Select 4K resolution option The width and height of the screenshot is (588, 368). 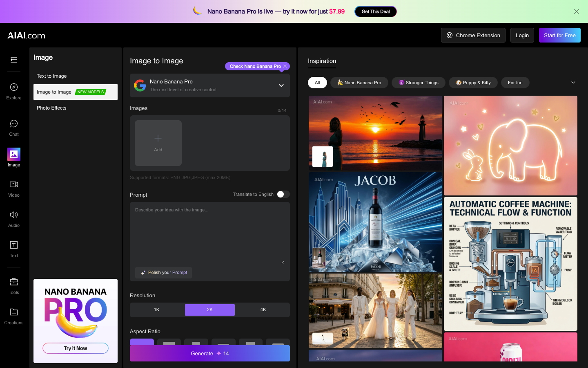click(263, 310)
